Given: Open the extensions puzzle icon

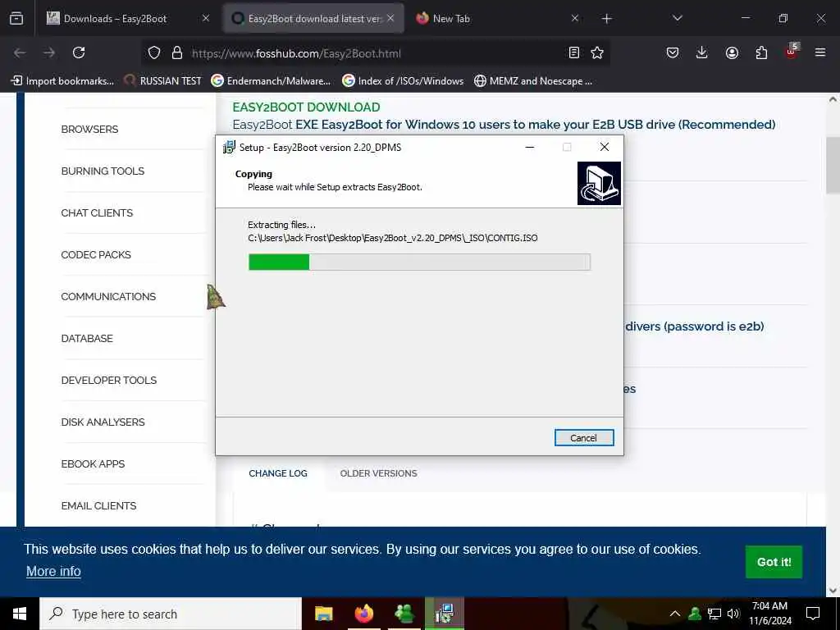Looking at the screenshot, I should pyautogui.click(x=761, y=52).
